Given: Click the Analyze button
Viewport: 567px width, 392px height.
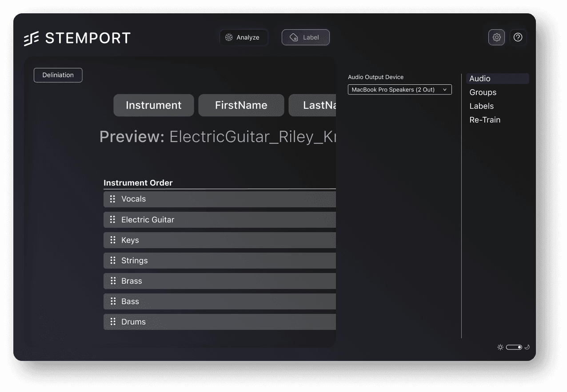Looking at the screenshot, I should [244, 37].
